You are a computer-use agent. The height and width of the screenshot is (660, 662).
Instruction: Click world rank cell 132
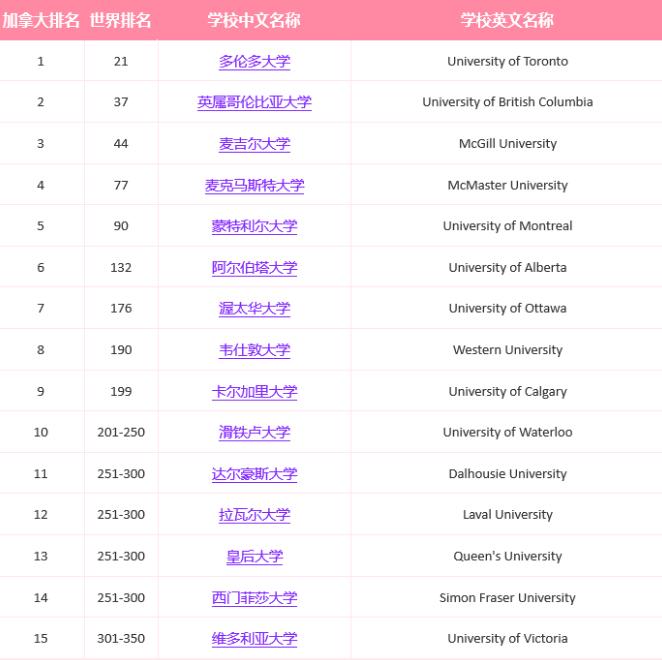pos(121,267)
